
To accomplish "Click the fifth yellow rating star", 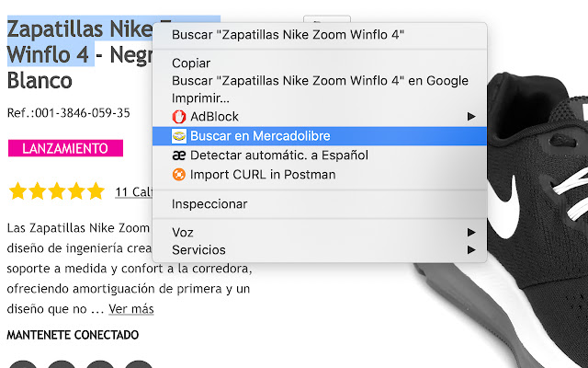I will (x=96, y=190).
